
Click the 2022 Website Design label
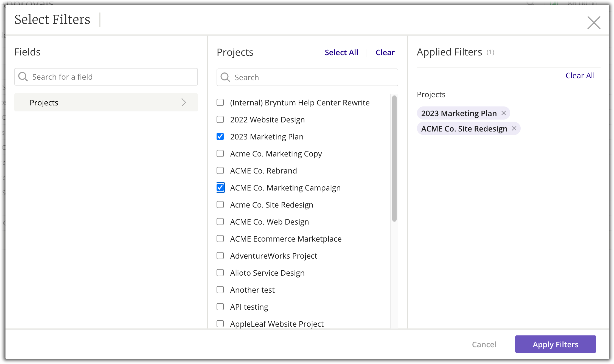coord(267,120)
